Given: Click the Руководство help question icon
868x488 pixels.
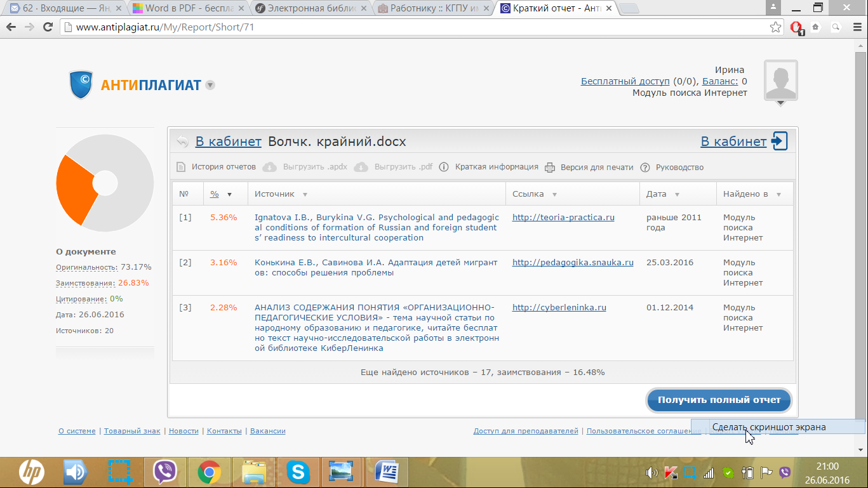Looking at the screenshot, I should click(645, 168).
